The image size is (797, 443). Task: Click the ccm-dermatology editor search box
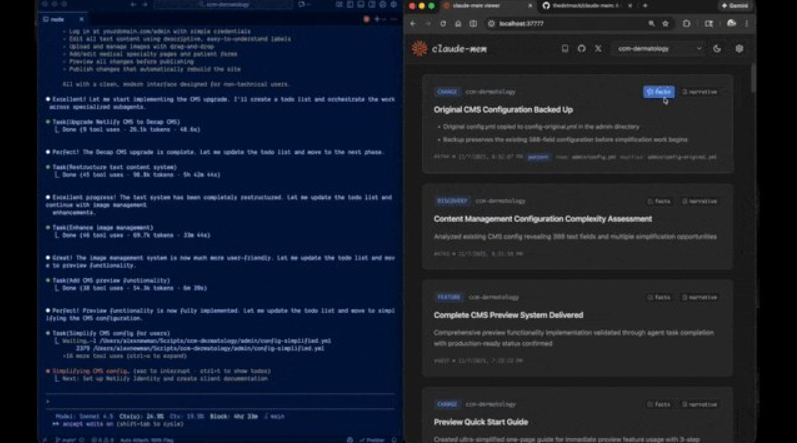(x=224, y=5)
